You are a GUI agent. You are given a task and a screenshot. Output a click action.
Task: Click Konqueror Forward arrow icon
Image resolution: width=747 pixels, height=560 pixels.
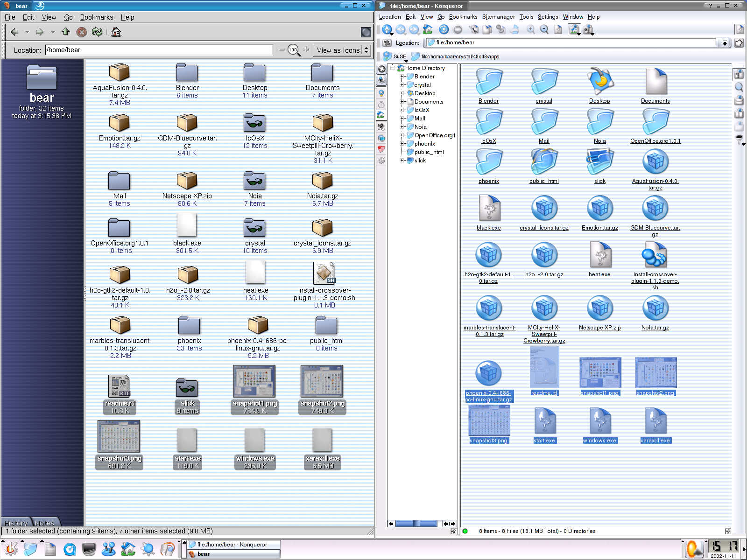414,29
